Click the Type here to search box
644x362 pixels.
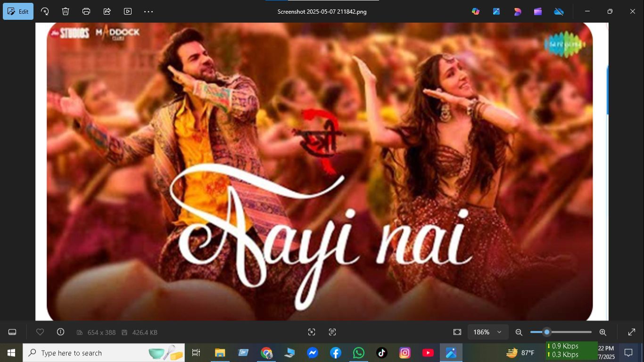pos(104,353)
